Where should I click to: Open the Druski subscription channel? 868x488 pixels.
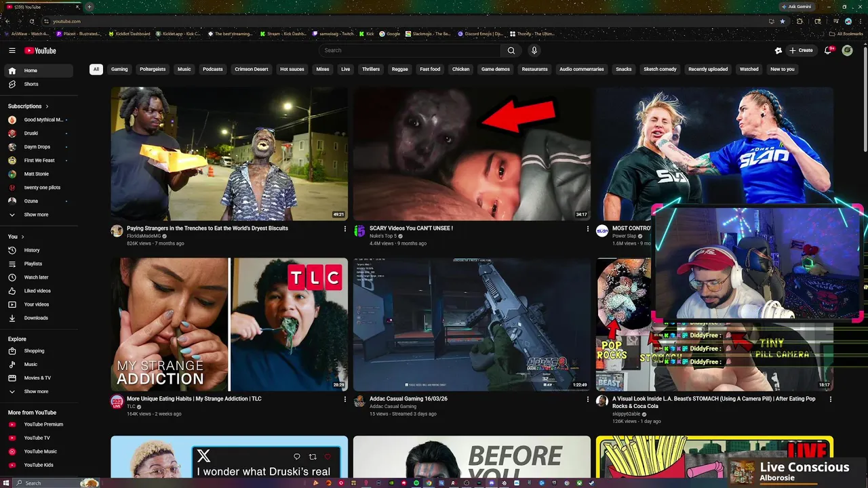click(38, 134)
